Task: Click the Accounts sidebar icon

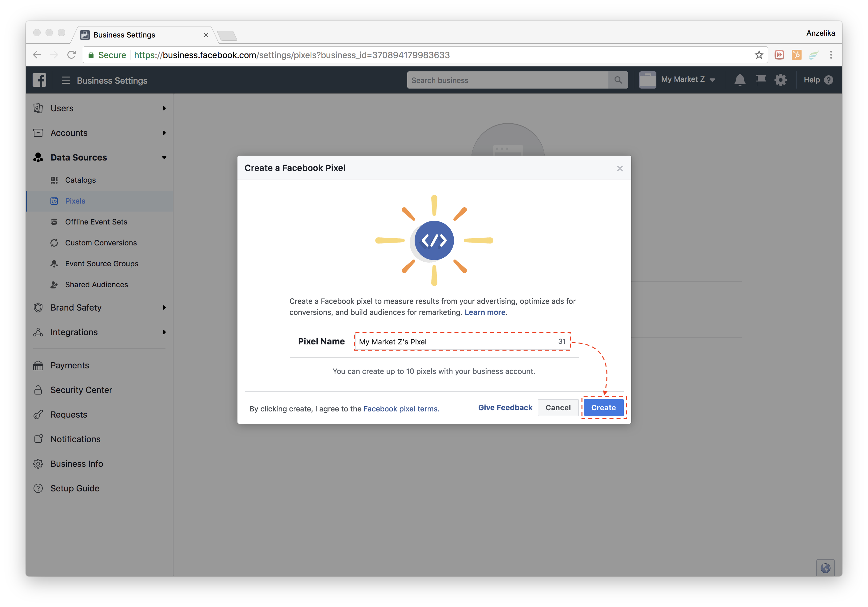Action: tap(38, 133)
